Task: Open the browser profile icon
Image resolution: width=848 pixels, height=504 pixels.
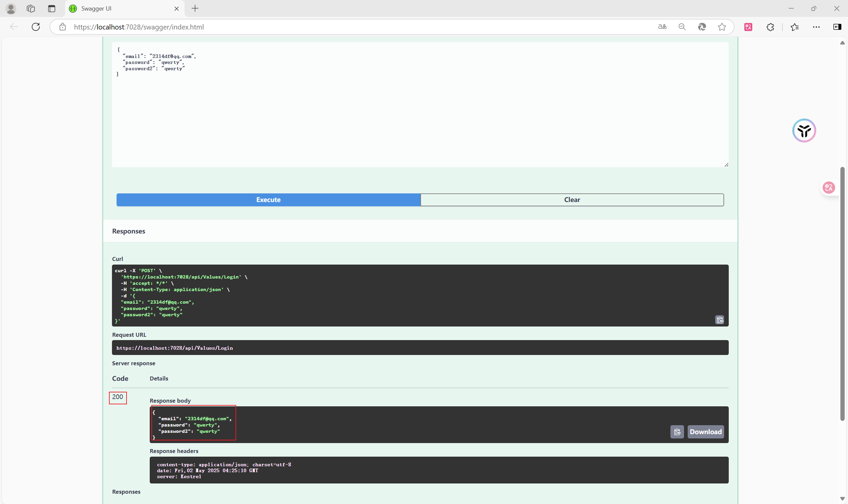Action: [x=11, y=9]
